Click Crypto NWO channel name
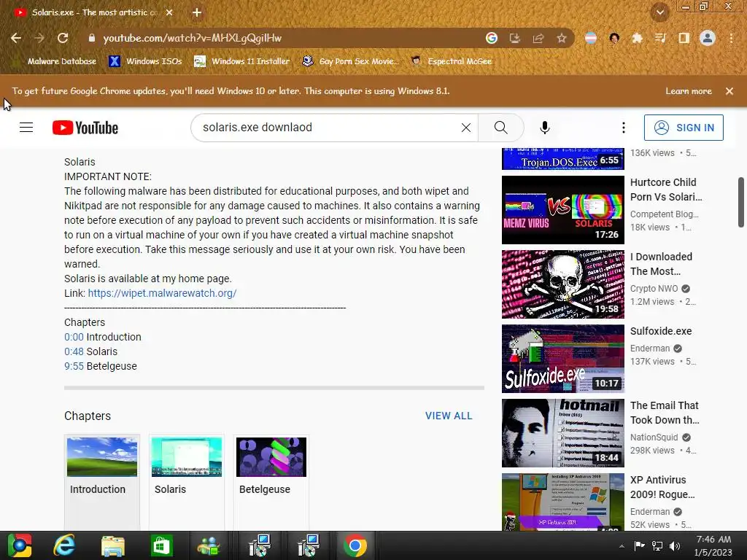 pyautogui.click(x=654, y=289)
